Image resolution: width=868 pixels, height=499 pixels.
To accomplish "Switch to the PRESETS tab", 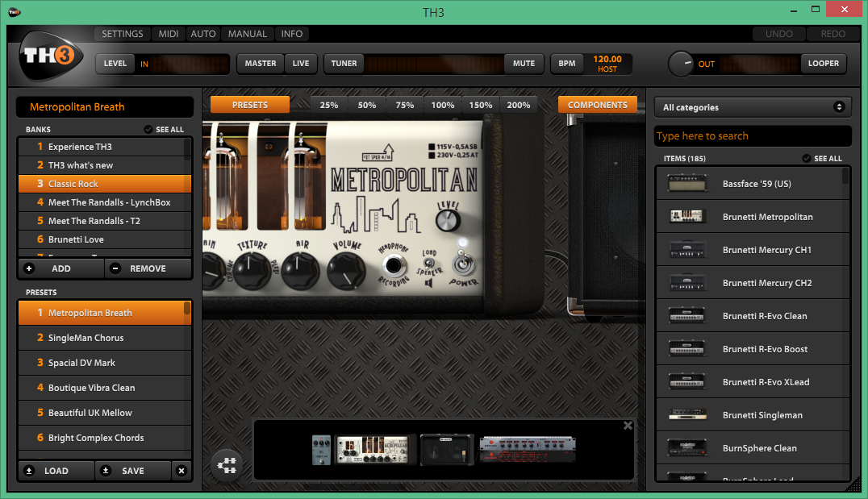I will [249, 105].
